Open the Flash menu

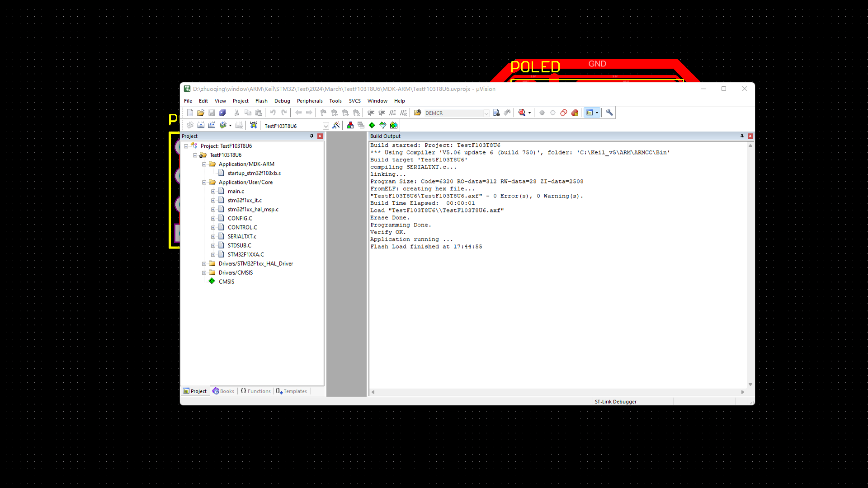[261, 101]
